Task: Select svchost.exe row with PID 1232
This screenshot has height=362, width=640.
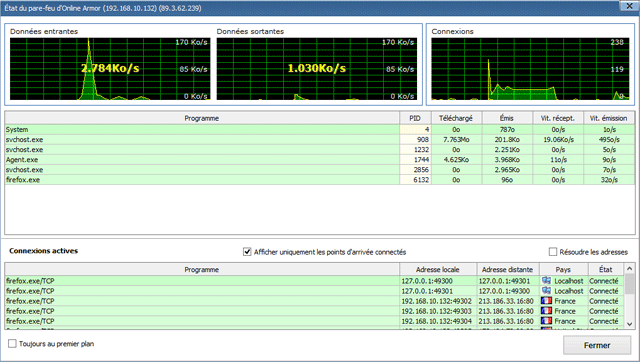Action: click(x=320, y=150)
